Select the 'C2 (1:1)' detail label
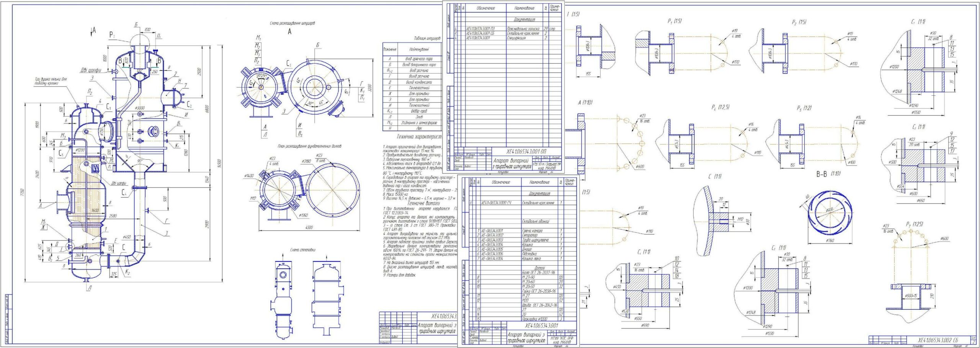This screenshot has height=348, width=980. [x=918, y=127]
